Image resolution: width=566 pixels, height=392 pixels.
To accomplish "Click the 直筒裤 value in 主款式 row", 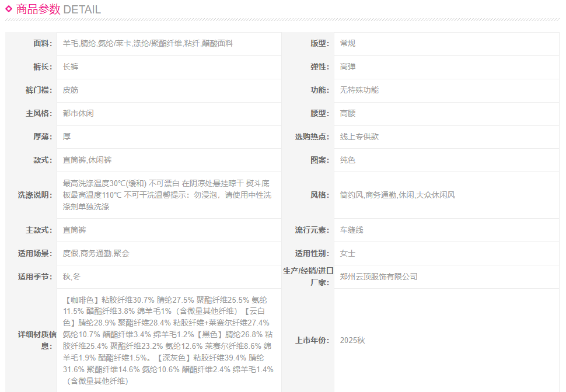I will 74,230.
